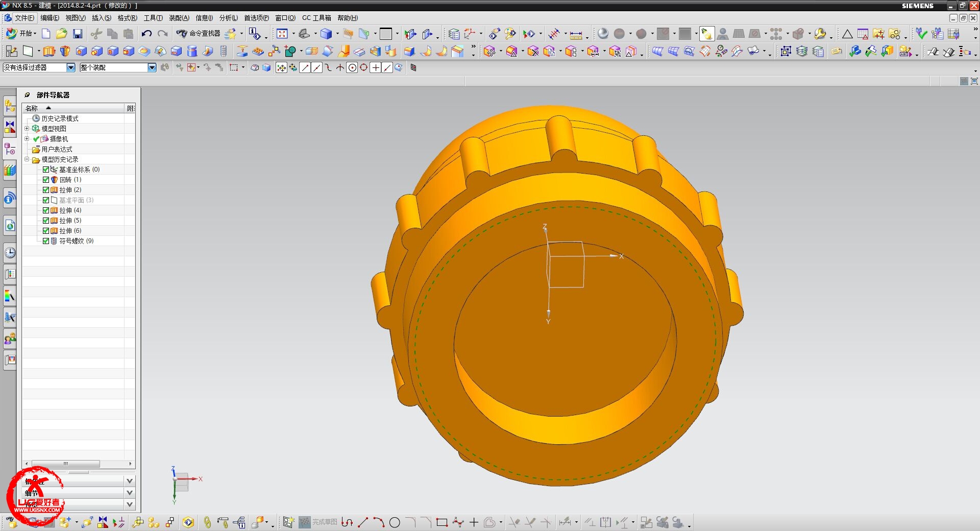The image size is (980, 531).
Task: Open the 文件(F) menu
Action: [24, 18]
